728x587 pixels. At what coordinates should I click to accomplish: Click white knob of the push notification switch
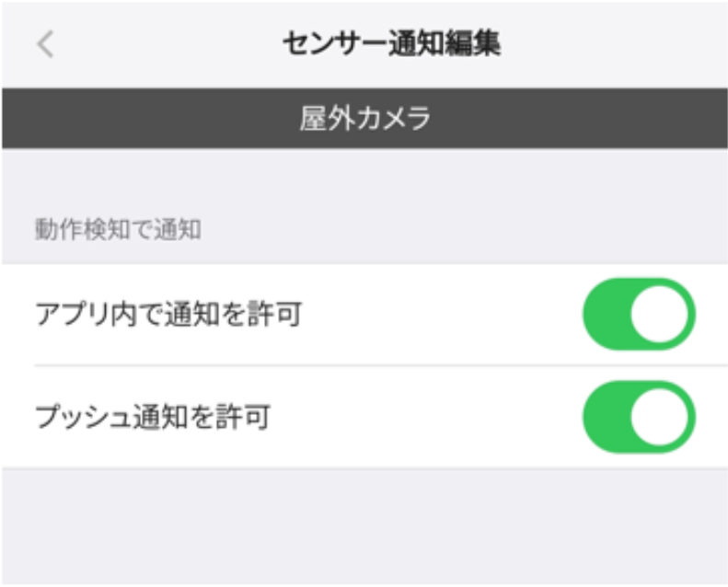[659, 417]
